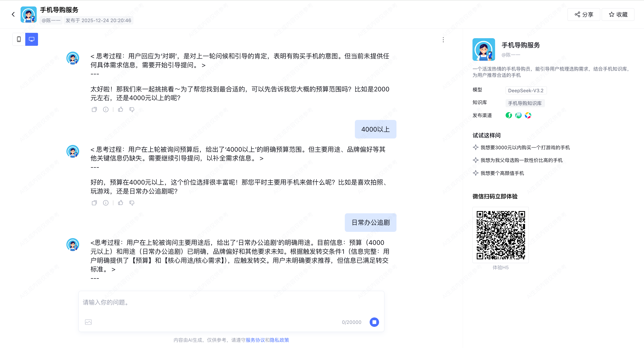This screenshot has width=644, height=348.
Task: Click the 收藏 favorite button
Action: pos(618,15)
